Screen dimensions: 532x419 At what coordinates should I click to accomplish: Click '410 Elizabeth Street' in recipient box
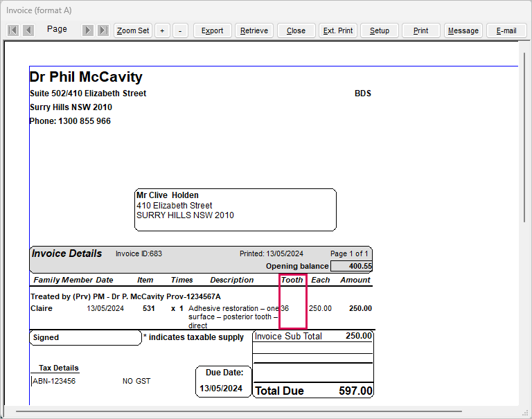[175, 205]
